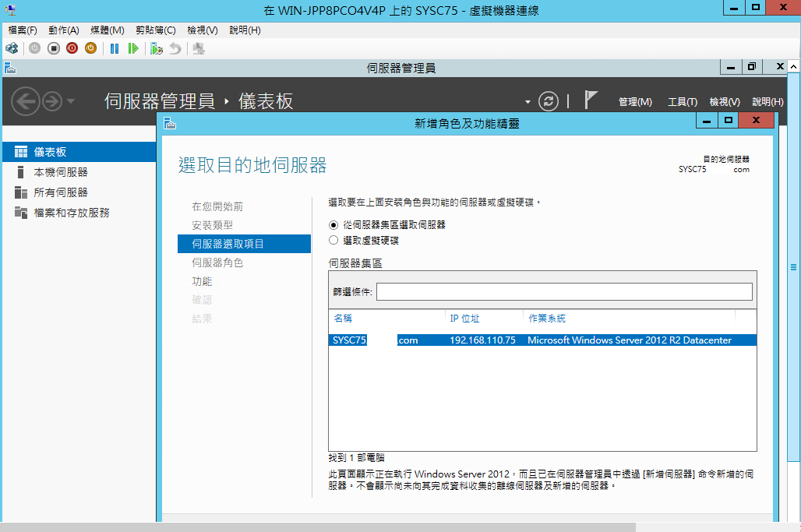Image resolution: width=801 pixels, height=532 pixels.
Task: Pause the virtual machine with the blue icon
Action: [x=115, y=48]
